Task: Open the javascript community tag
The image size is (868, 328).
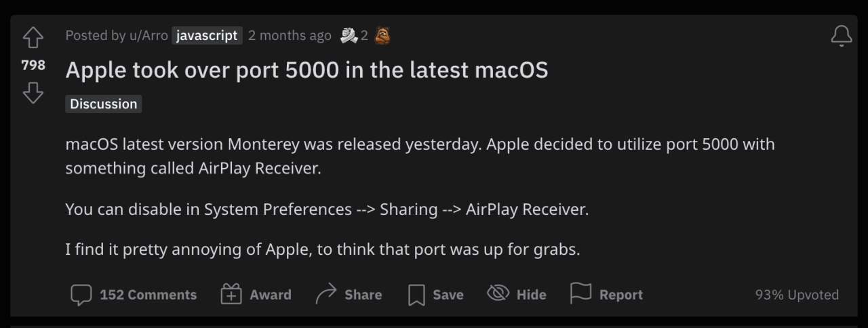Action: pos(207,35)
